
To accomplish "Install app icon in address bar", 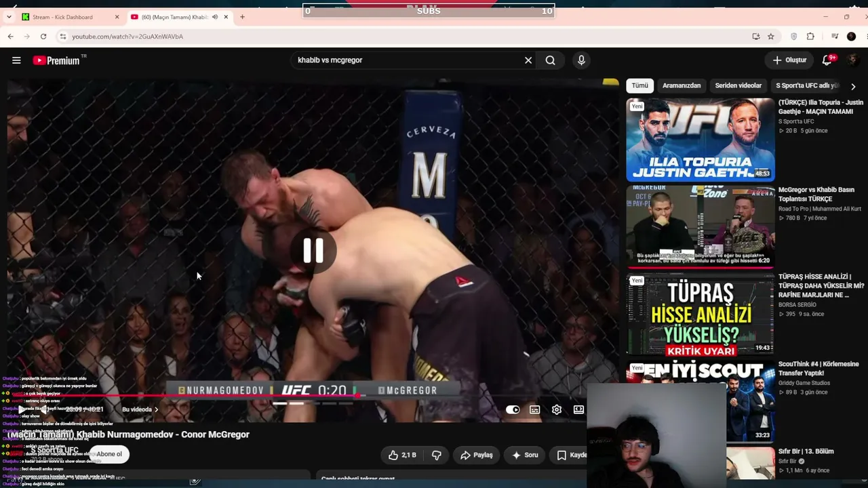I will 756,37.
